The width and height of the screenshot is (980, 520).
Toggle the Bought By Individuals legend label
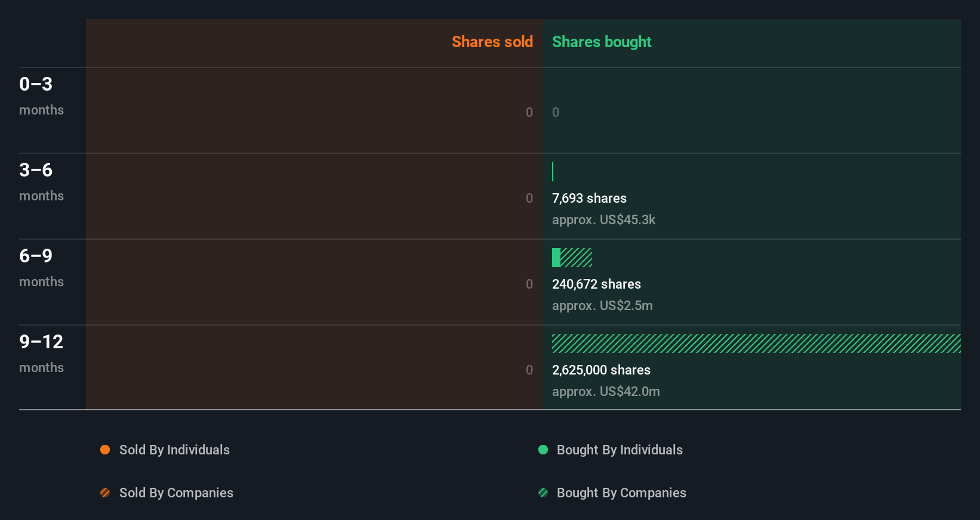click(x=620, y=450)
